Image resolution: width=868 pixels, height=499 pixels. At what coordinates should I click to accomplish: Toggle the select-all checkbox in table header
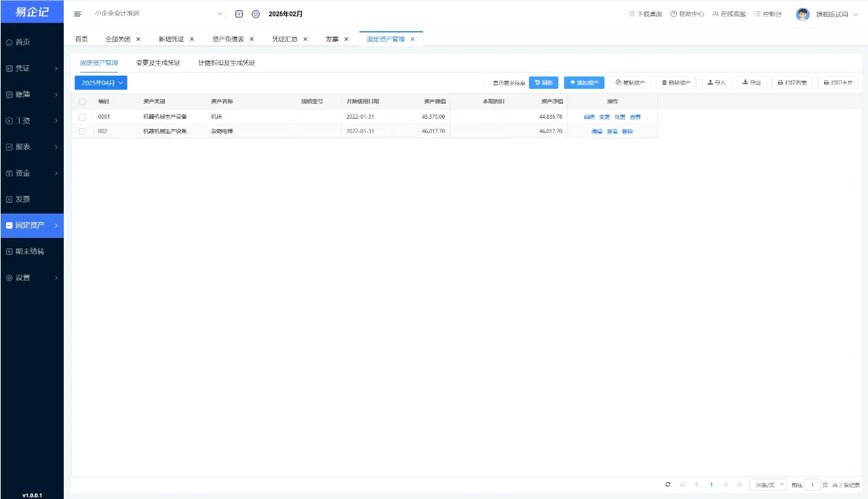pos(82,102)
